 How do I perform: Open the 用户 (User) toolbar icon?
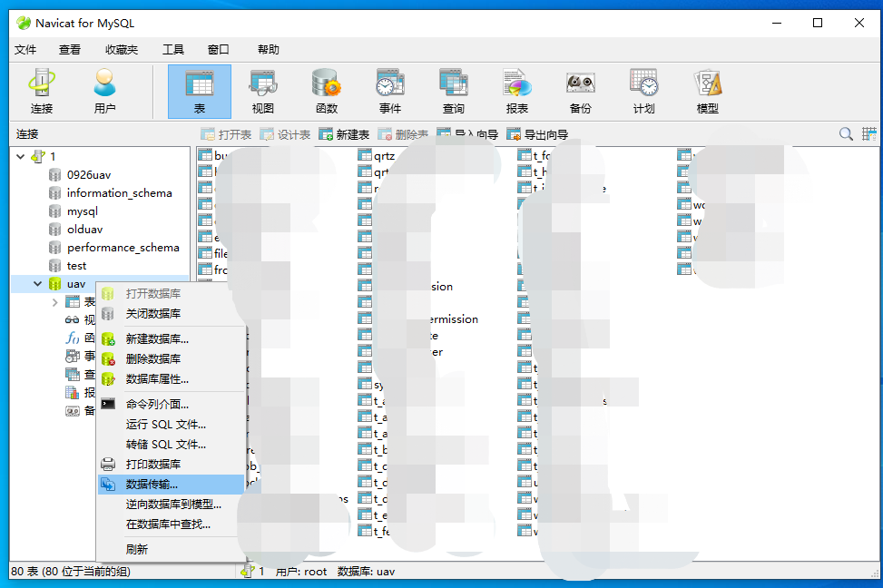tap(104, 92)
